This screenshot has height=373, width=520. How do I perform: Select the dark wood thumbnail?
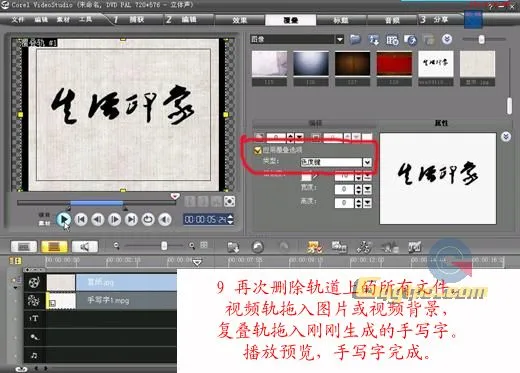click(x=352, y=64)
